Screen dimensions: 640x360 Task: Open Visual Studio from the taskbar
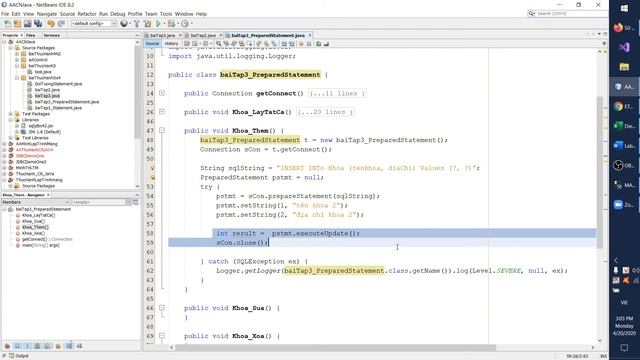pyautogui.click(x=624, y=47)
